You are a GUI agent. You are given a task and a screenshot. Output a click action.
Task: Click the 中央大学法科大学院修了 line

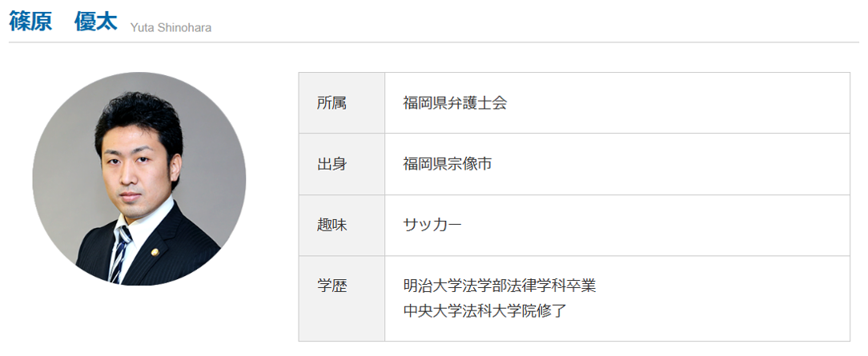485,310
